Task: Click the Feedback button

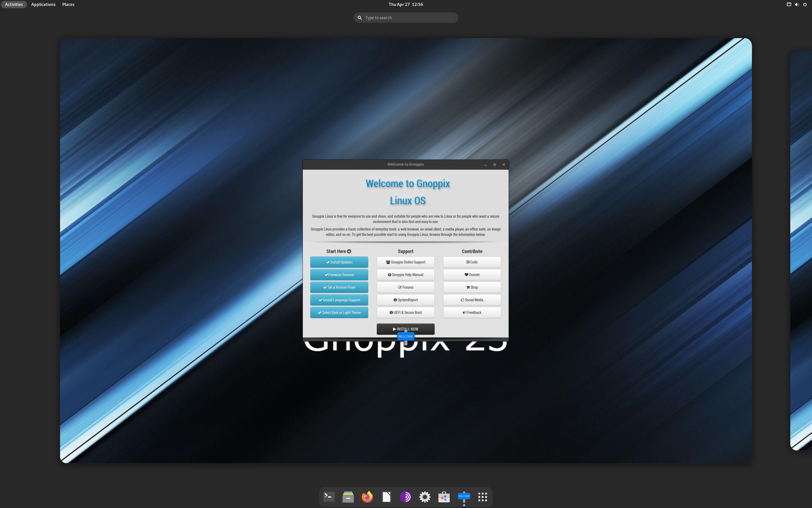Action: click(472, 312)
